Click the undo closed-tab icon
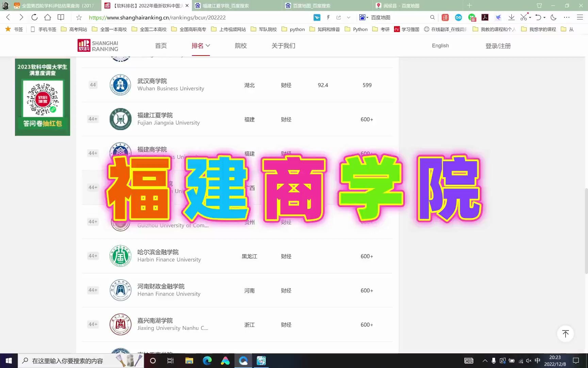This screenshot has width=588, height=368. pos(538,17)
